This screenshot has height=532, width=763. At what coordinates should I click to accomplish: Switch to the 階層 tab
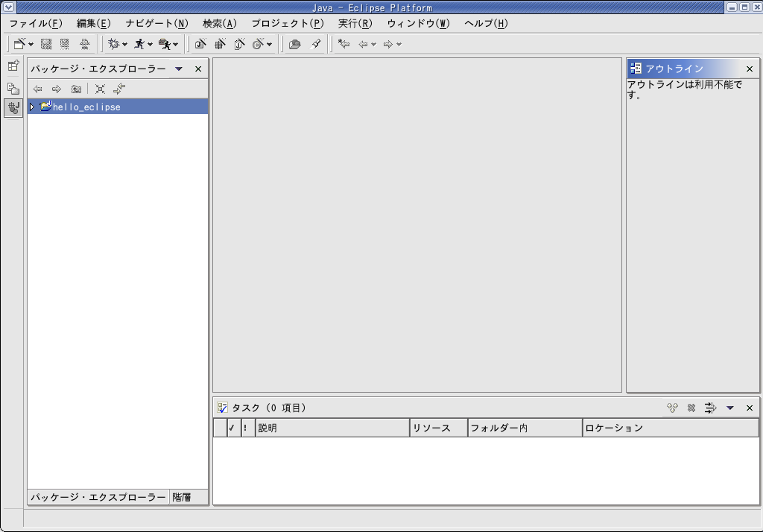(181, 498)
